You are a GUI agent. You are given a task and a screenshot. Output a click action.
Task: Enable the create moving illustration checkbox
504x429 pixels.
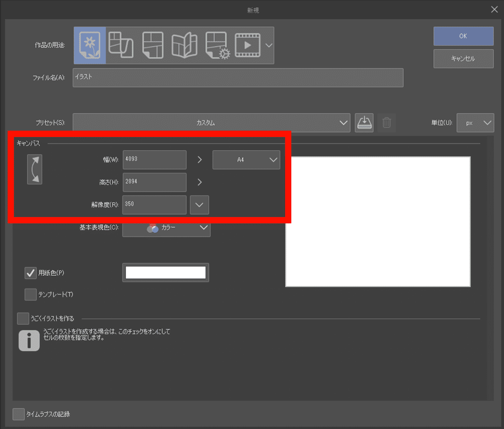coord(23,319)
